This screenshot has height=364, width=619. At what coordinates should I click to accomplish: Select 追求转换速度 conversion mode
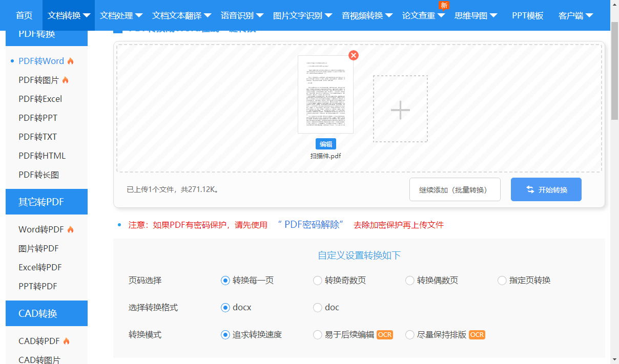coord(225,335)
